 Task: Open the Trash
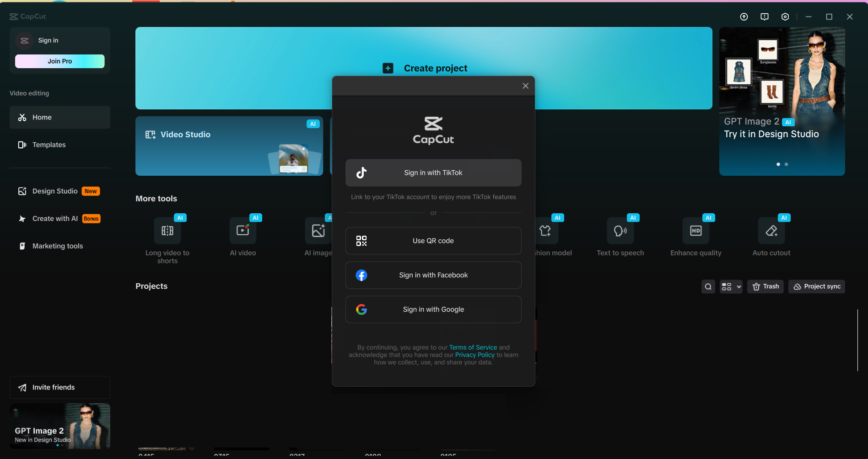click(x=766, y=287)
